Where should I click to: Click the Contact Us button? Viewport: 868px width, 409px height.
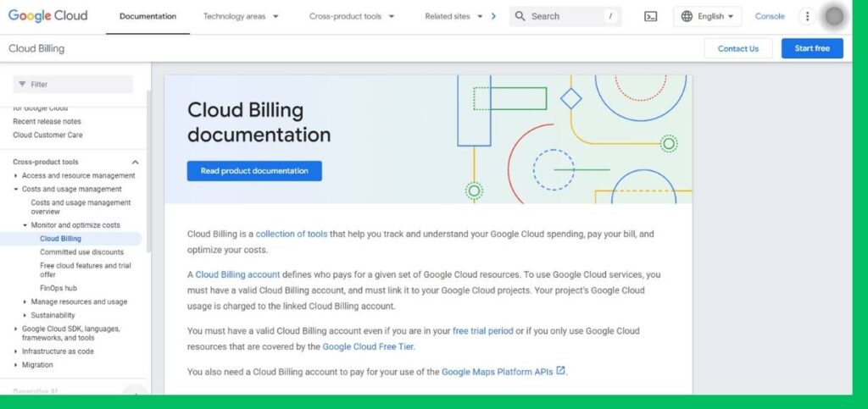click(x=738, y=48)
